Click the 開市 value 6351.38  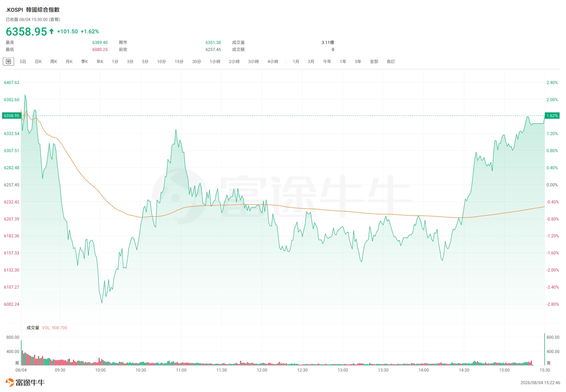tap(213, 43)
